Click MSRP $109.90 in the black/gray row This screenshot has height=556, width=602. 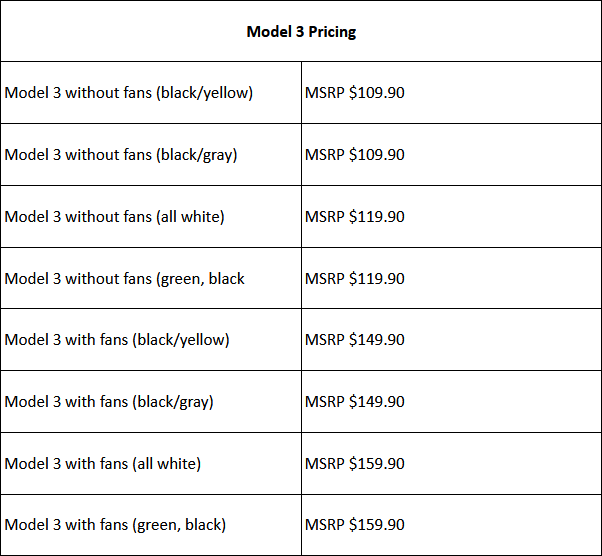pos(452,154)
